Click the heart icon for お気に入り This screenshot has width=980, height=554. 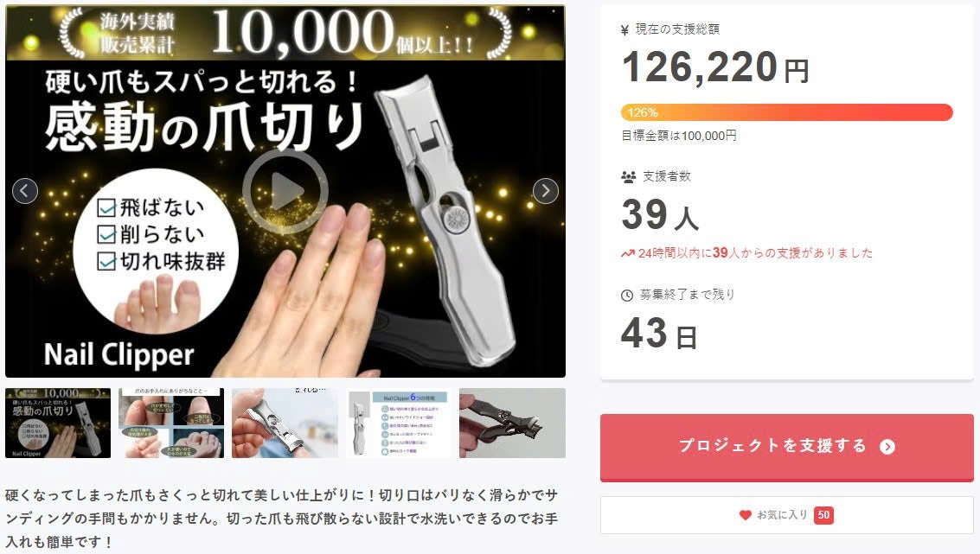[x=745, y=515]
